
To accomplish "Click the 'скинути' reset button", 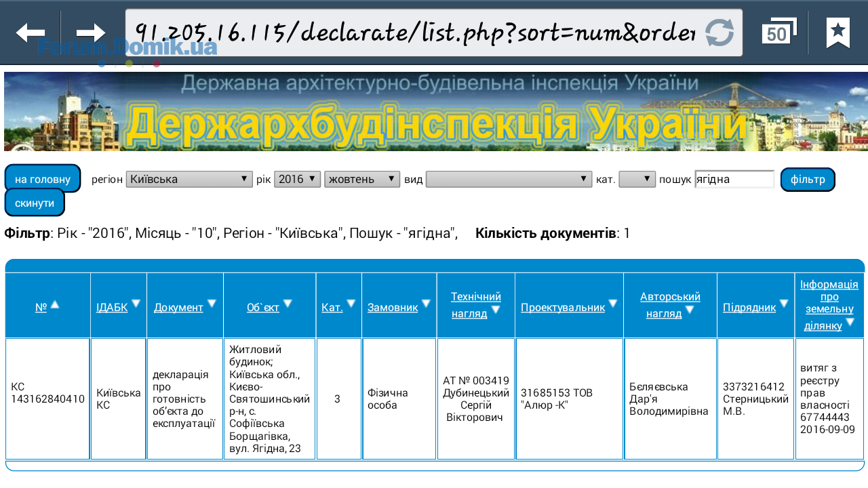I will tap(35, 203).
